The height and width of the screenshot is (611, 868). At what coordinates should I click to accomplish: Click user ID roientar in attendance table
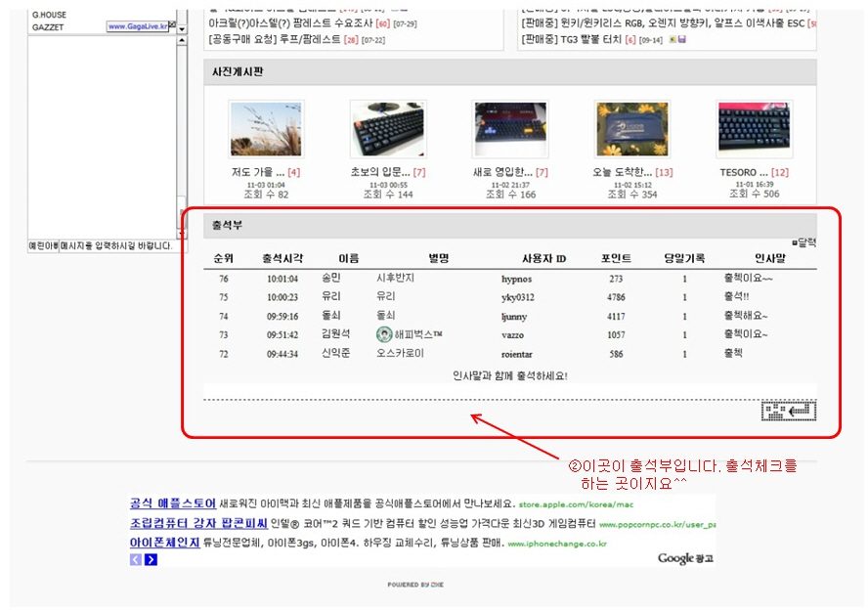tap(516, 354)
